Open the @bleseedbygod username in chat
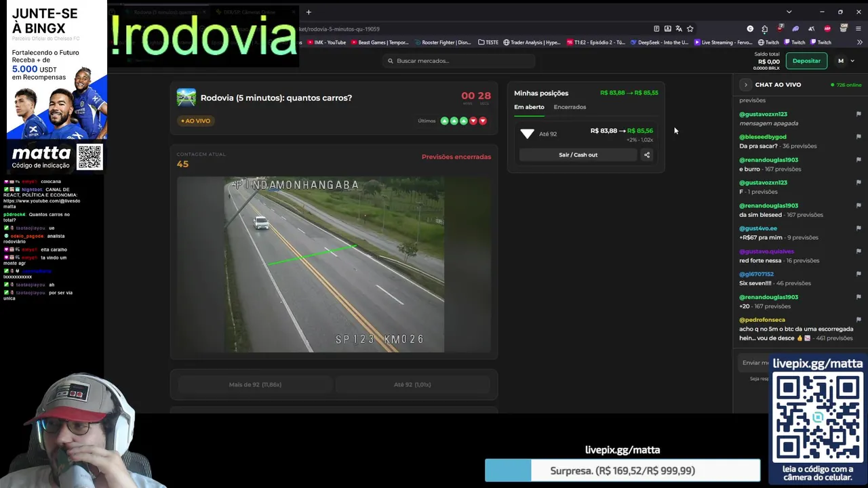 coord(762,137)
